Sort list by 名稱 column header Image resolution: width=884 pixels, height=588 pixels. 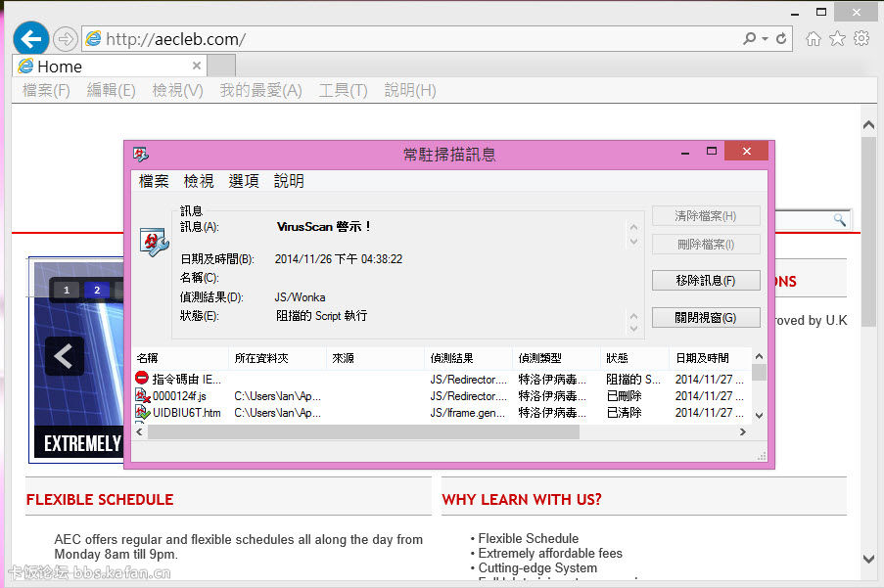click(181, 358)
